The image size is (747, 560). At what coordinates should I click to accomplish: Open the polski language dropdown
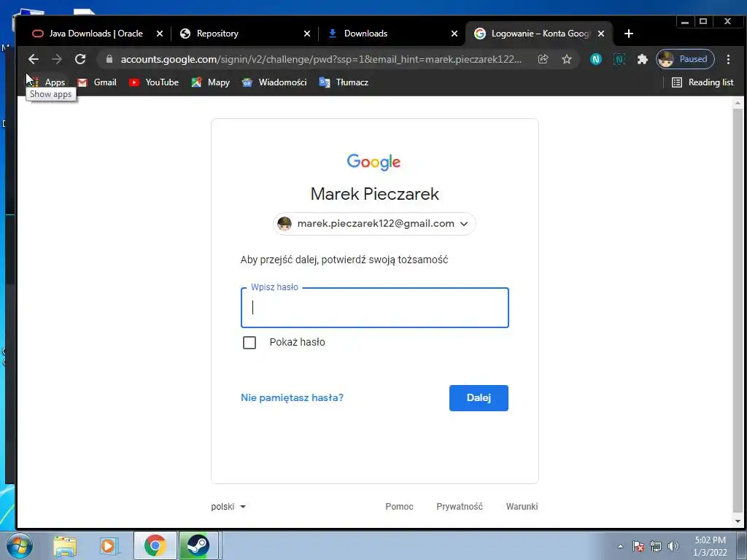(228, 507)
